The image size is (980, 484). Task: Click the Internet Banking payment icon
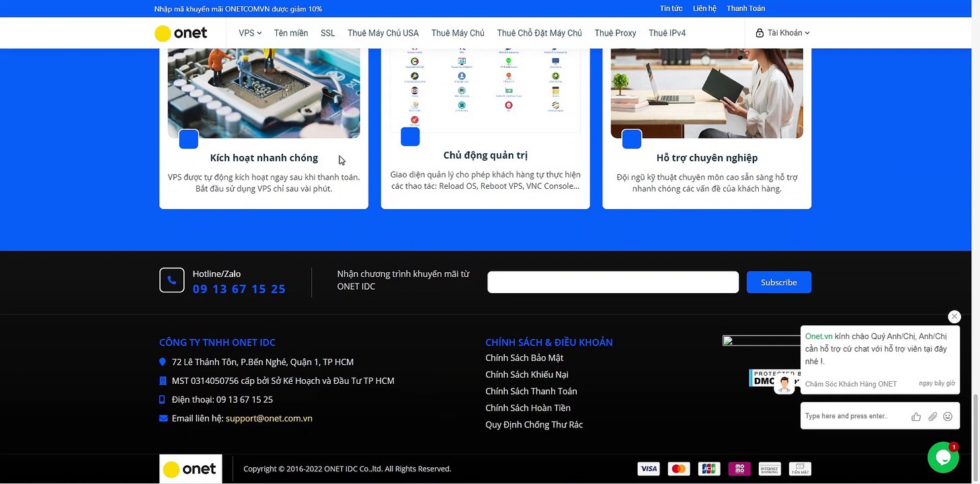770,469
